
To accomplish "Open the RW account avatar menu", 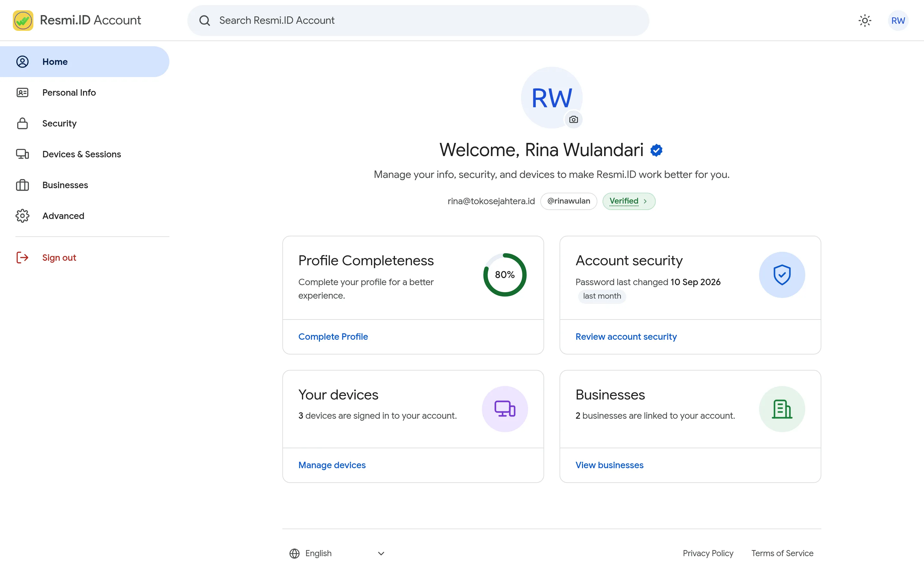I will pyautogui.click(x=898, y=20).
